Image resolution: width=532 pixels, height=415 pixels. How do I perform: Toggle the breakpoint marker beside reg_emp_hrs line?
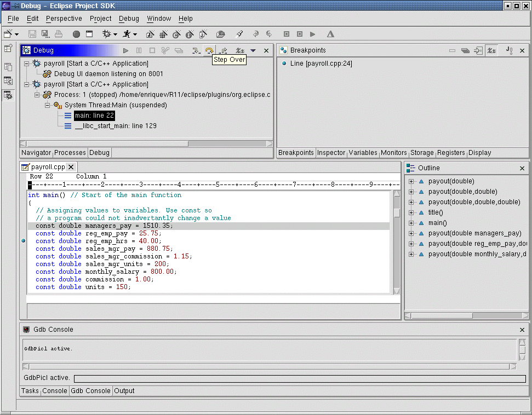tap(23, 241)
